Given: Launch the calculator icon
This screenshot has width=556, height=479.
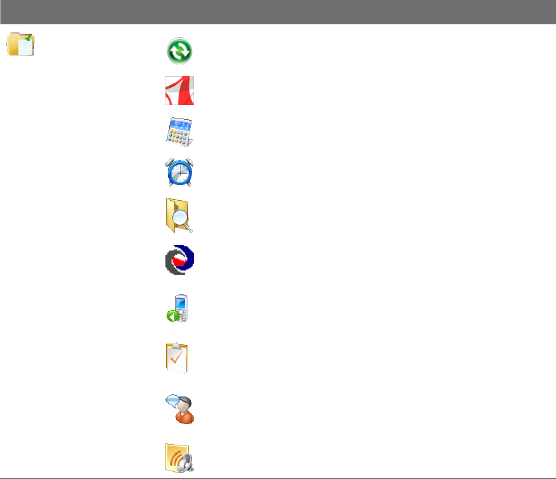Looking at the screenshot, I should [179, 132].
